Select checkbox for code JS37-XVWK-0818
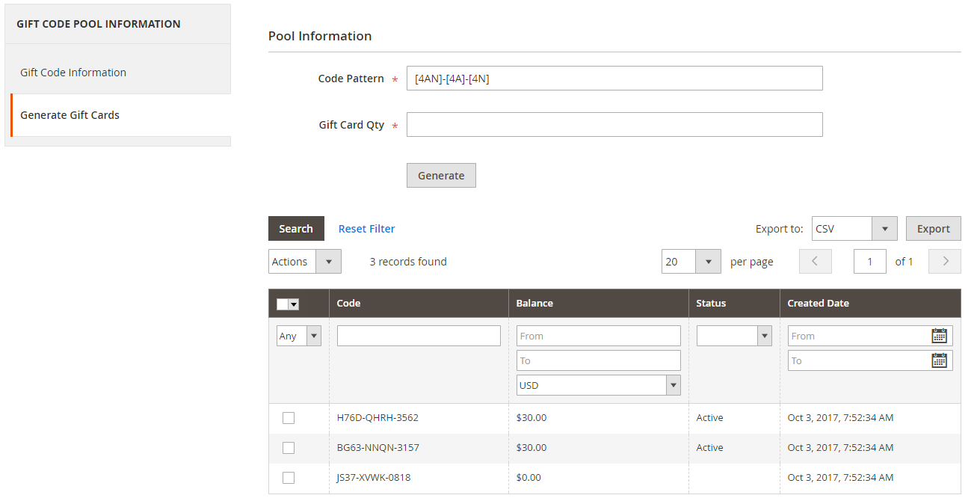Screen dimensions: 980x504 pyautogui.click(x=289, y=478)
